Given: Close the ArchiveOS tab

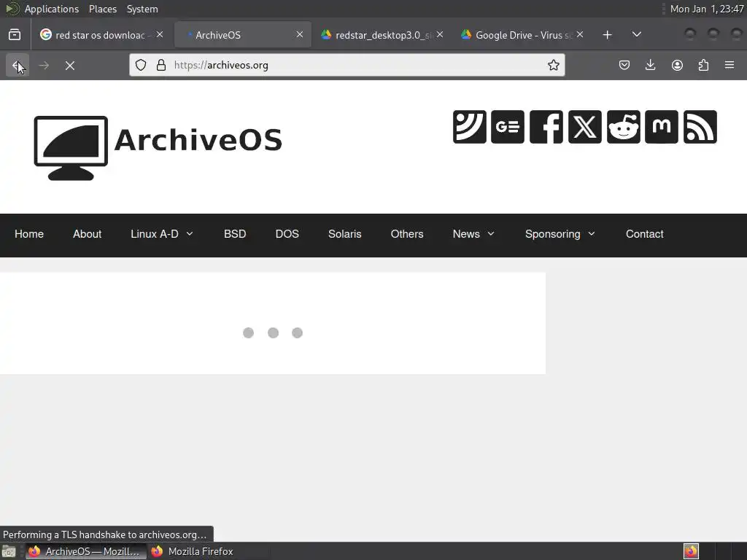Looking at the screenshot, I should pos(300,34).
